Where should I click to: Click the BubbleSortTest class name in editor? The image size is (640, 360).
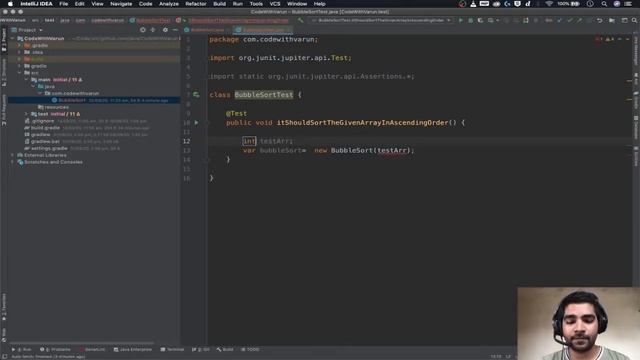coord(264,95)
